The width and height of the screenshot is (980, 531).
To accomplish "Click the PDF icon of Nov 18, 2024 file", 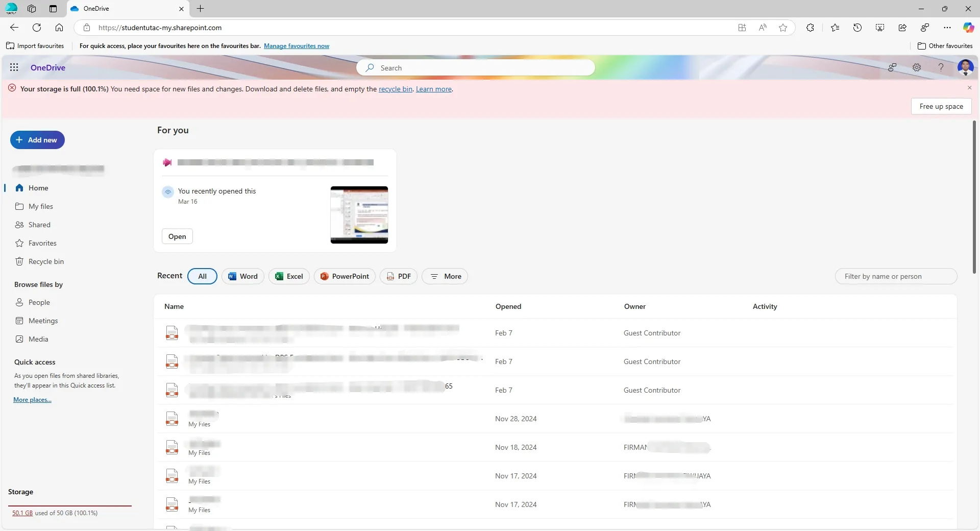I will coord(172,447).
